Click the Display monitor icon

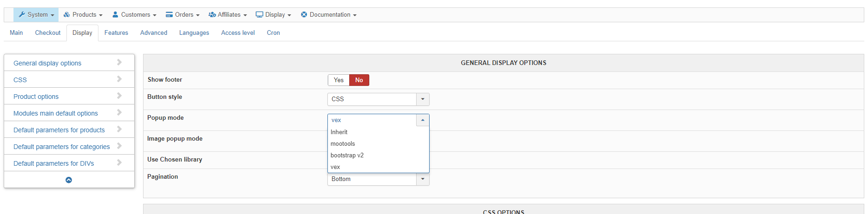pos(259,15)
